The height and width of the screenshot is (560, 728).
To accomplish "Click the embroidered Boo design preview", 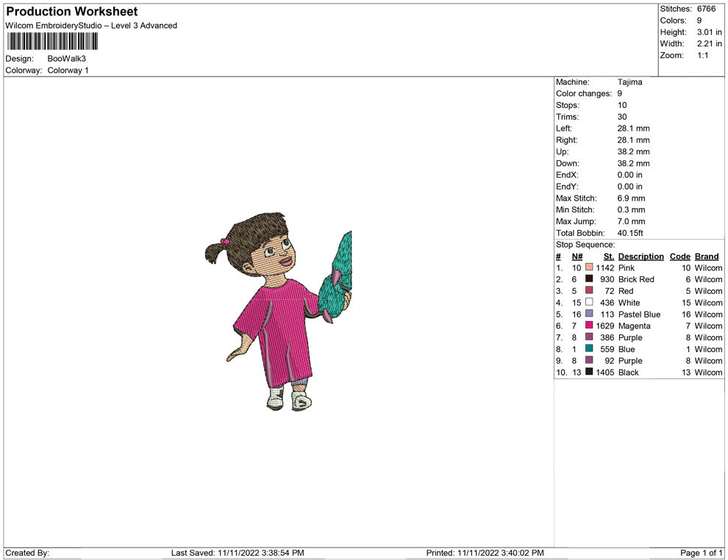I will point(279,312).
